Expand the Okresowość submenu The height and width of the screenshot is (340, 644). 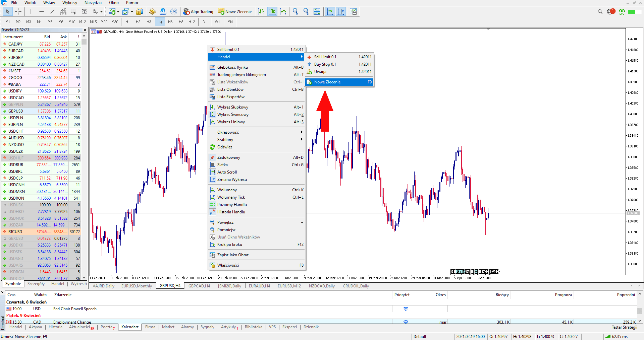[x=257, y=132]
